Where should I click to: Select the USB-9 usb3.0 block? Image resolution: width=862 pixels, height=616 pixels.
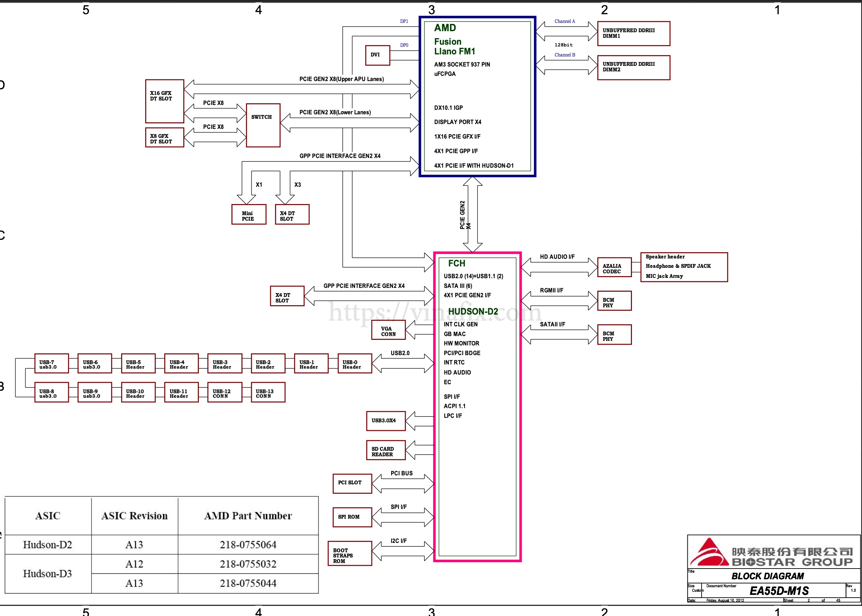(95, 392)
